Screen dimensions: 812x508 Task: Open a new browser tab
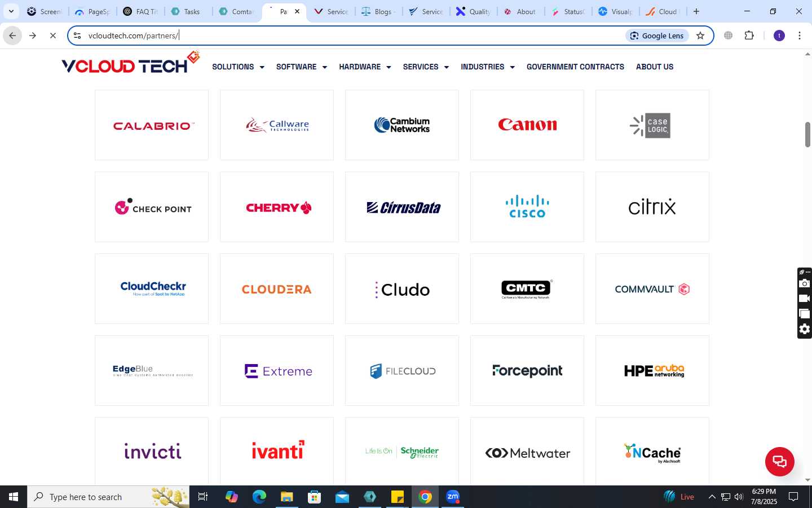pos(696,11)
